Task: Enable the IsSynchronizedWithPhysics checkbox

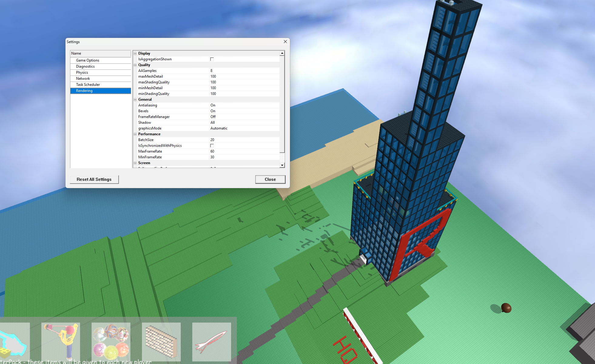Action: pos(212,146)
